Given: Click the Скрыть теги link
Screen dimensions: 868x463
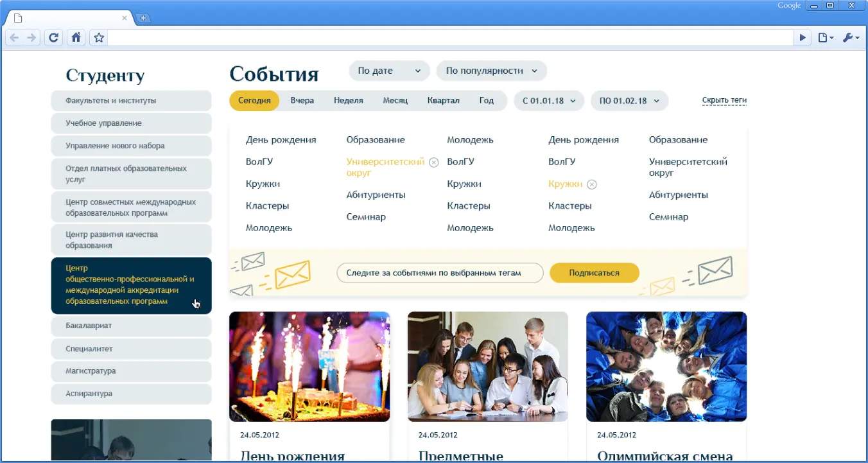Looking at the screenshot, I should pyautogui.click(x=724, y=101).
